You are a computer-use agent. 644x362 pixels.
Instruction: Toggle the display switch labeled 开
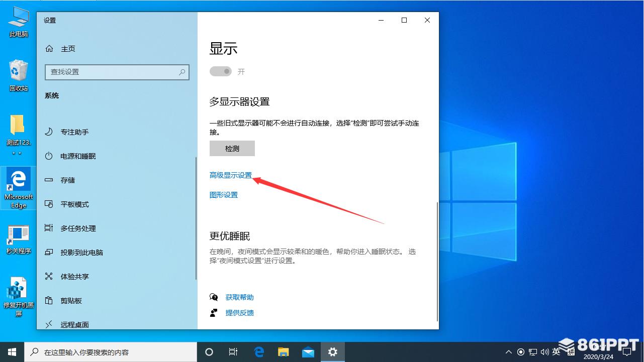tap(221, 72)
